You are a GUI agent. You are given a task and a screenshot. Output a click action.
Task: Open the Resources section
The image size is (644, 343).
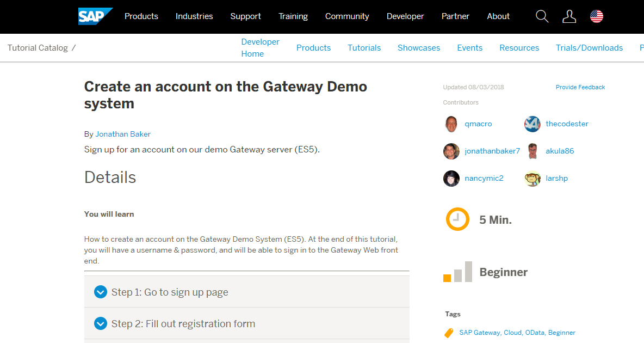(x=519, y=48)
